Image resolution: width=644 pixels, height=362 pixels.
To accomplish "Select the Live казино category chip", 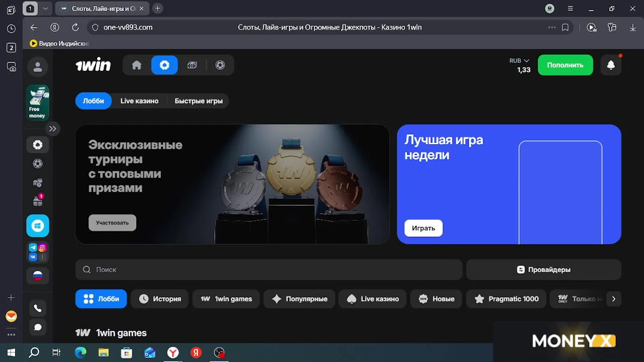I will tap(372, 299).
